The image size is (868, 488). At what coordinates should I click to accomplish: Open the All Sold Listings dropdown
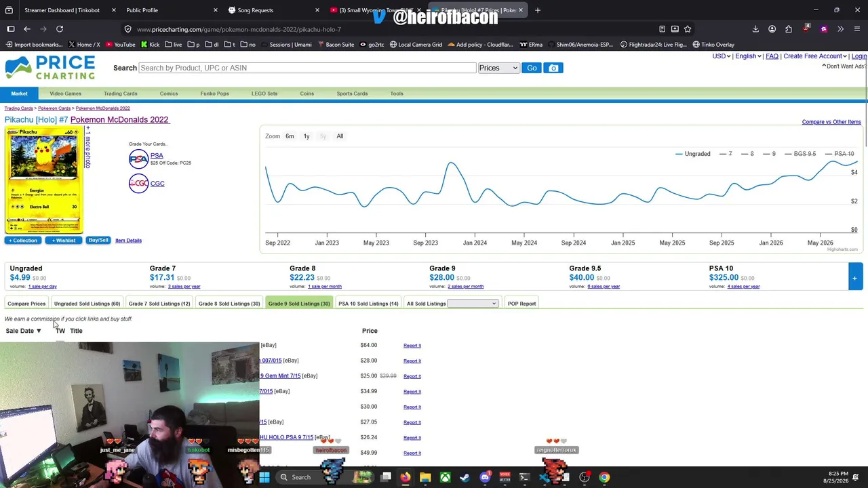(x=473, y=304)
